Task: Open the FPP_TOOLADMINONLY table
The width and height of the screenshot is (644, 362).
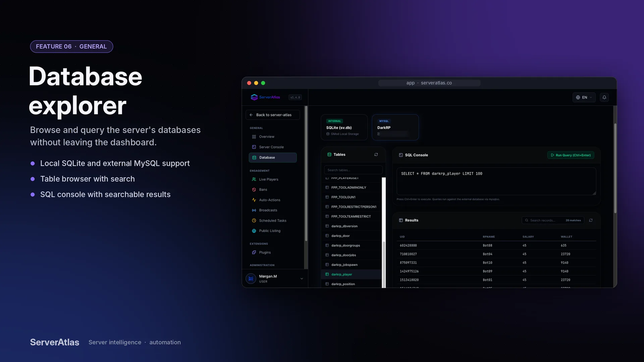Action: 351,188
